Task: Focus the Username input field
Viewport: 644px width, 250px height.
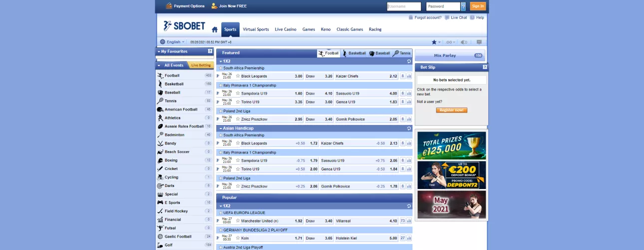Action: coord(404,6)
